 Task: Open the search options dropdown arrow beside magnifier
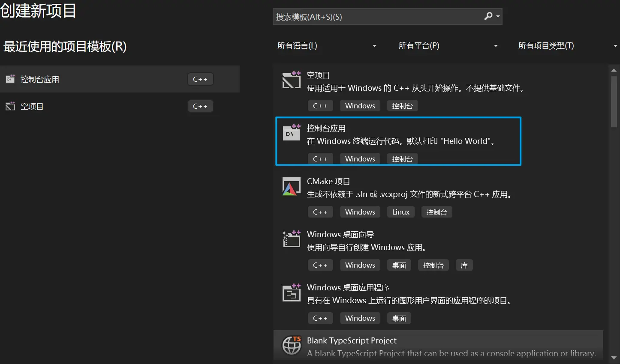click(x=498, y=17)
